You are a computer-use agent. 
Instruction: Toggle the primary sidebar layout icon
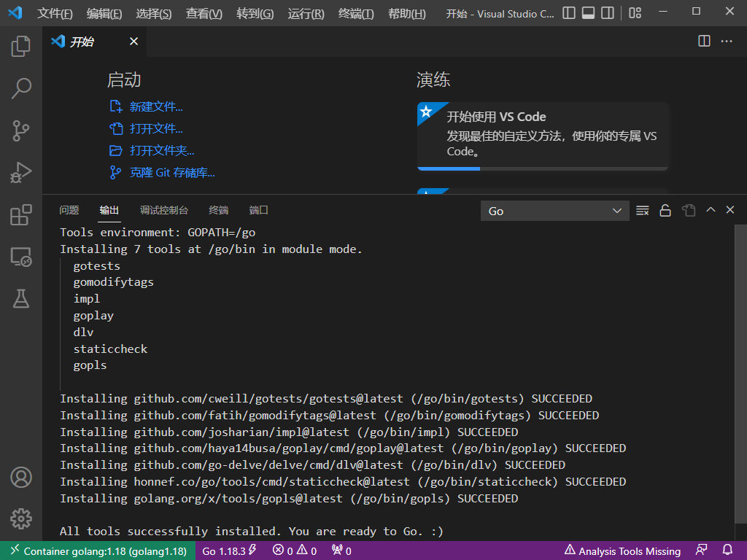pyautogui.click(x=569, y=13)
